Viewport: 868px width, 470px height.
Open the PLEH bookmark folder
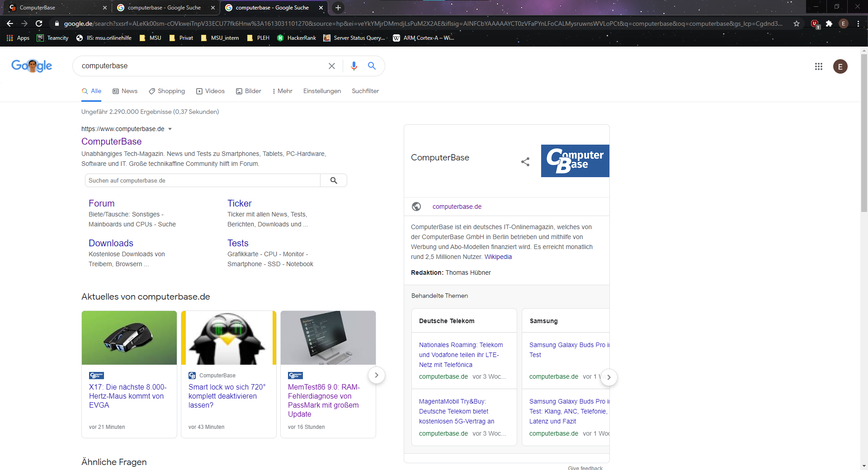point(259,38)
